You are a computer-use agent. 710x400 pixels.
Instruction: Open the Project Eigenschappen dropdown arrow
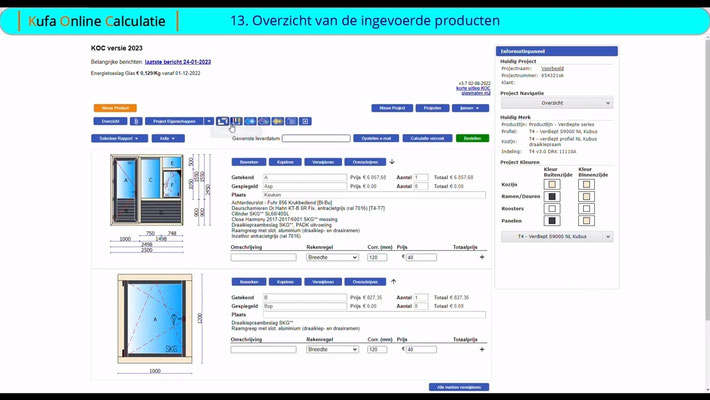tap(209, 121)
